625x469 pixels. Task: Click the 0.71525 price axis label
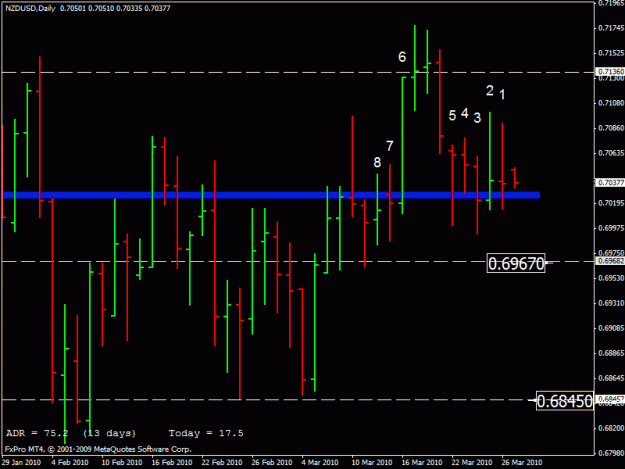point(611,53)
